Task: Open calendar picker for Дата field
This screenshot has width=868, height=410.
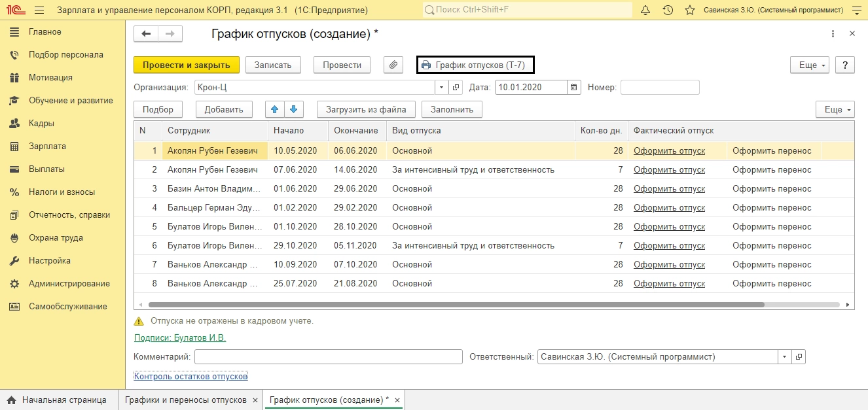Action: [x=574, y=87]
